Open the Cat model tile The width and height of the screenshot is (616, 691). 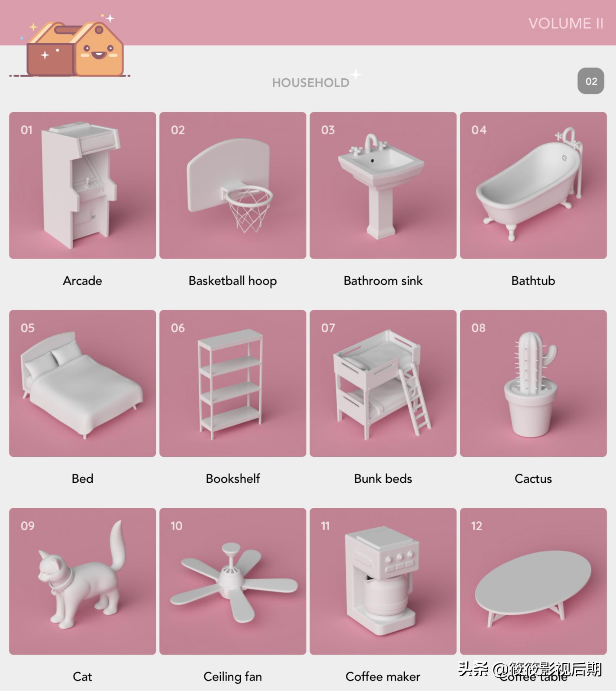[83, 581]
